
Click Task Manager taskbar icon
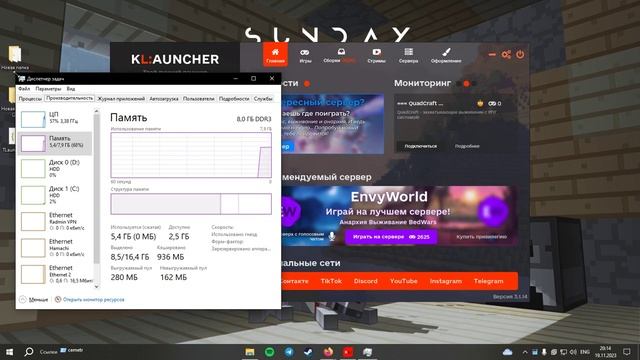tap(367, 352)
